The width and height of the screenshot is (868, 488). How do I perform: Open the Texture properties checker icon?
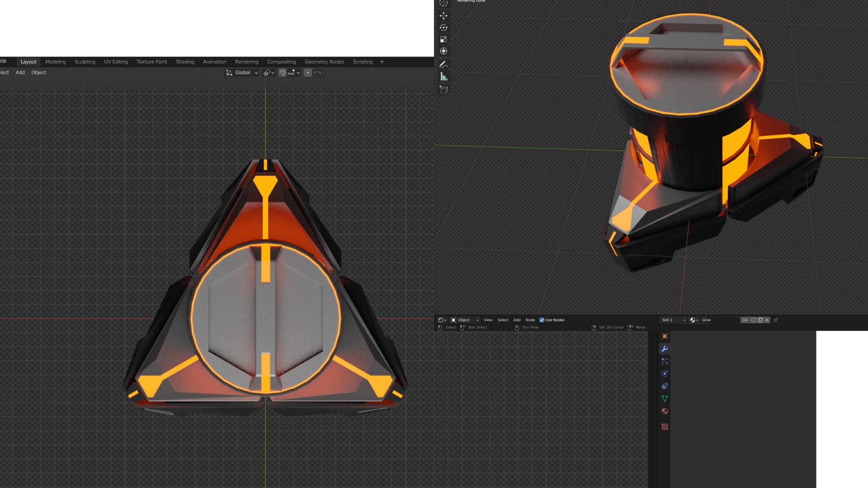pos(665,427)
